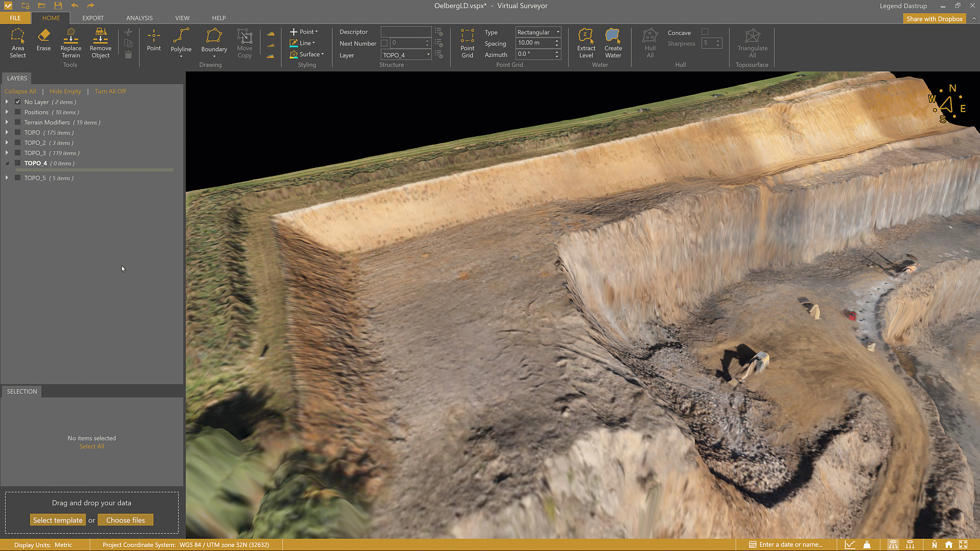Open the Type Rectangular dropdown
Screen dimensions: 980x551
[538, 32]
